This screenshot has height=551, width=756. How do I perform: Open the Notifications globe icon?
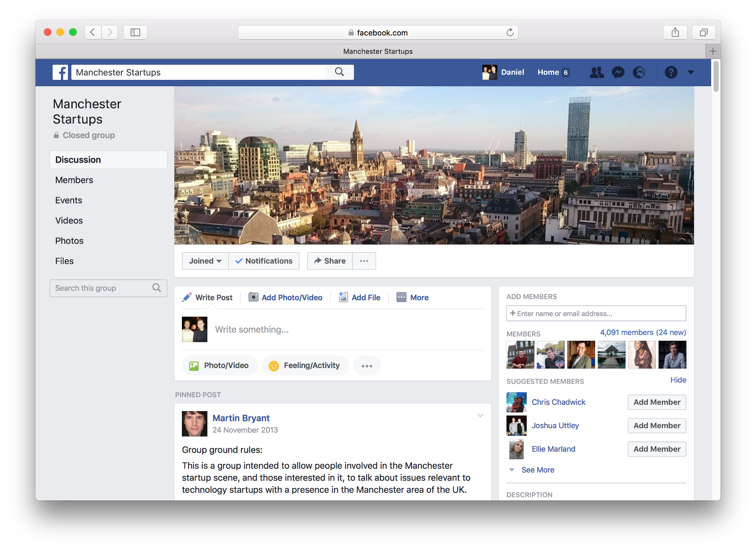pyautogui.click(x=639, y=72)
